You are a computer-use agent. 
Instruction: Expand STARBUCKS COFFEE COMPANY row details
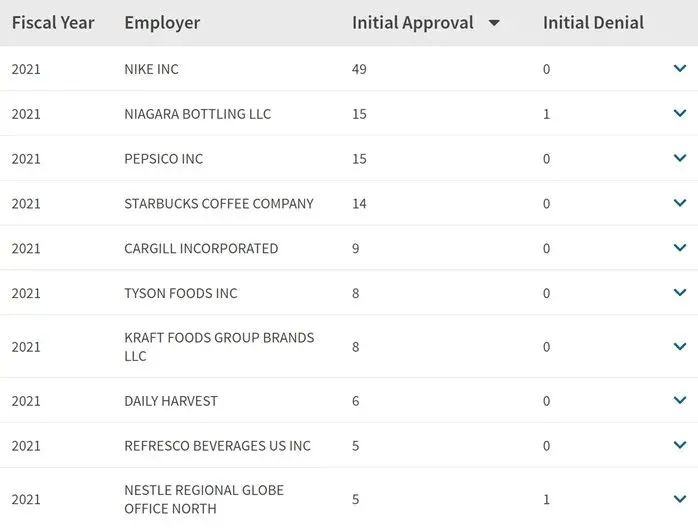(x=680, y=203)
